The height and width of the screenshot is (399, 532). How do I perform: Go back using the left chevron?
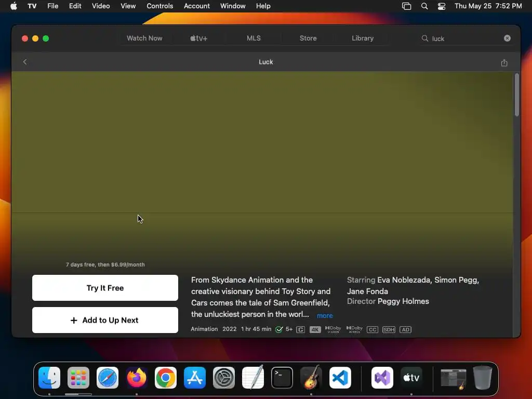[25, 62]
